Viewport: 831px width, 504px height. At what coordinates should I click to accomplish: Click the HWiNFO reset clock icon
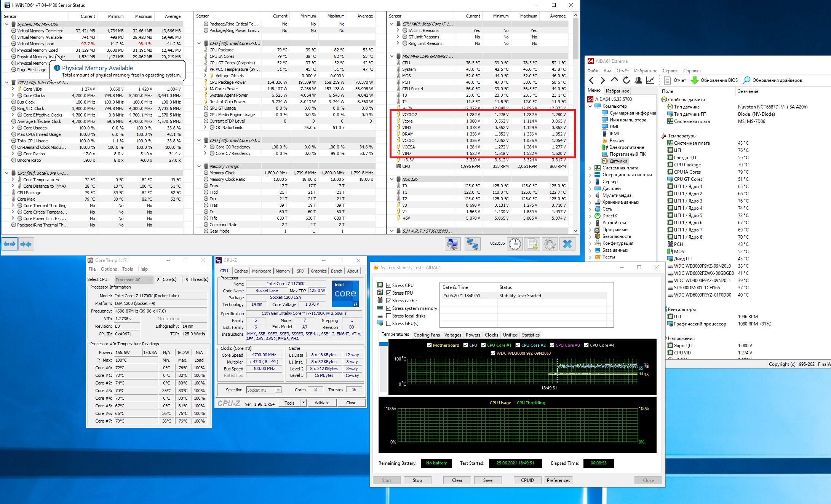point(515,244)
